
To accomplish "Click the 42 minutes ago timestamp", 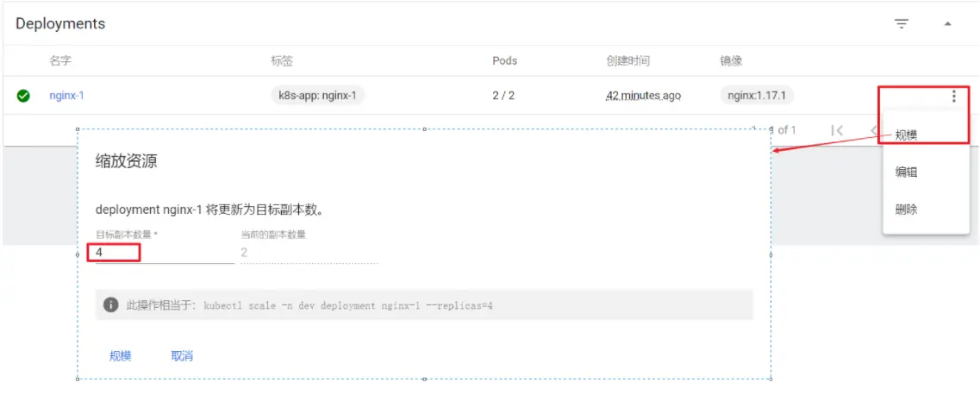I will [x=643, y=96].
